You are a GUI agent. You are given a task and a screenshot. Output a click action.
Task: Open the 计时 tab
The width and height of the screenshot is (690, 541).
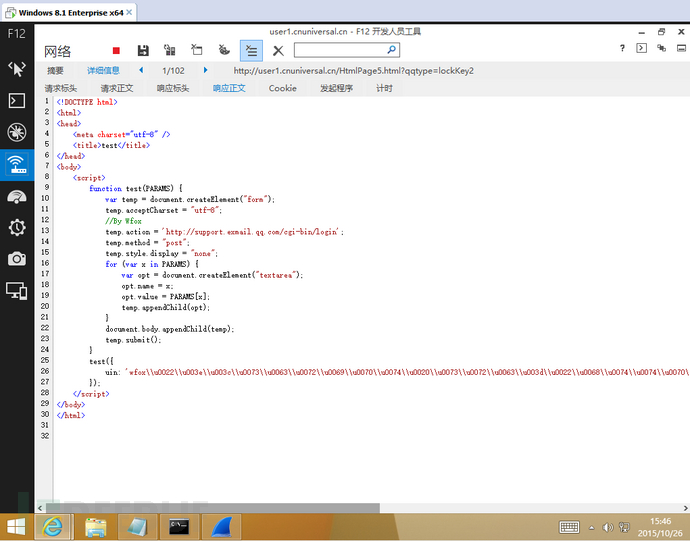tap(384, 88)
